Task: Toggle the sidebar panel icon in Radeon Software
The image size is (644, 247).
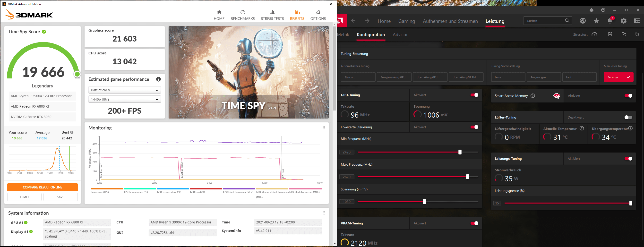Action: [637, 21]
